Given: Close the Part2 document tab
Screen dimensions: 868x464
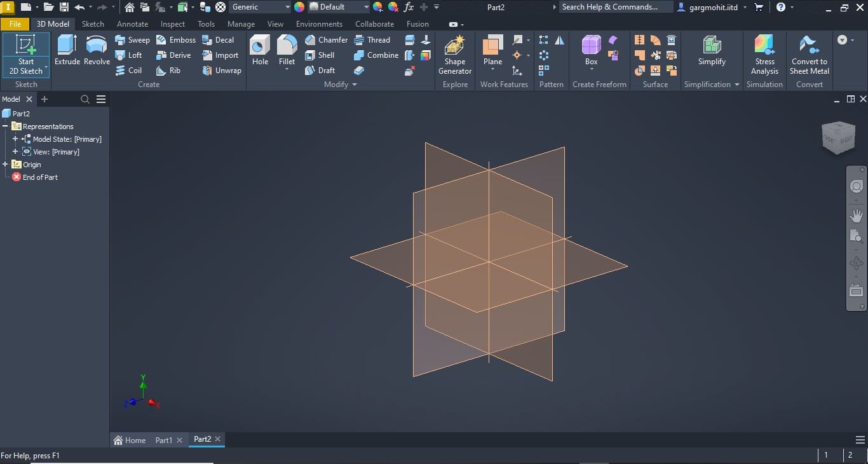Looking at the screenshot, I should pos(217,439).
